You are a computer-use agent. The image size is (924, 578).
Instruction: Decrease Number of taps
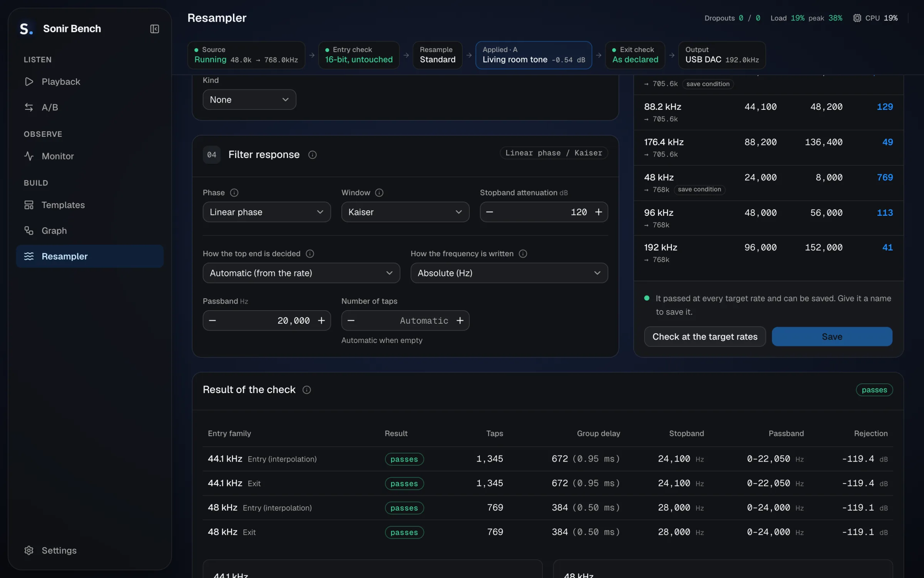click(x=351, y=321)
